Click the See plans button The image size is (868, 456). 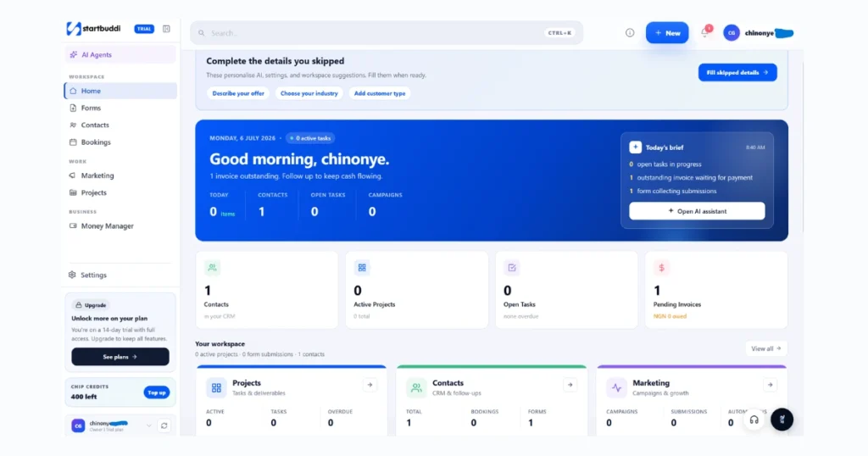[x=120, y=357]
